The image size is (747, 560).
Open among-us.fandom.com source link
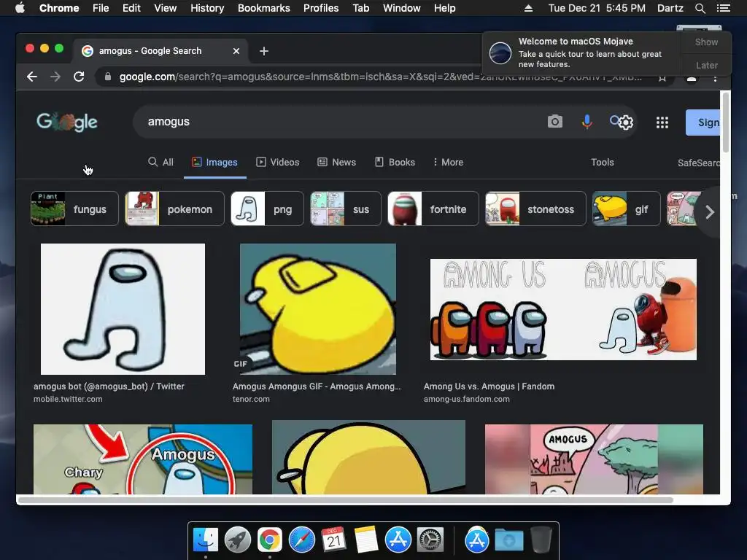coord(466,399)
